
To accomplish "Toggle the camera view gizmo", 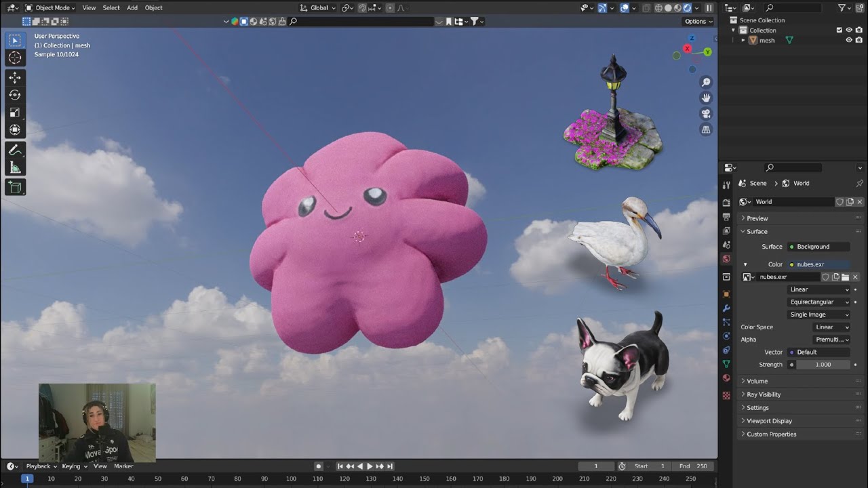I will coord(706,114).
